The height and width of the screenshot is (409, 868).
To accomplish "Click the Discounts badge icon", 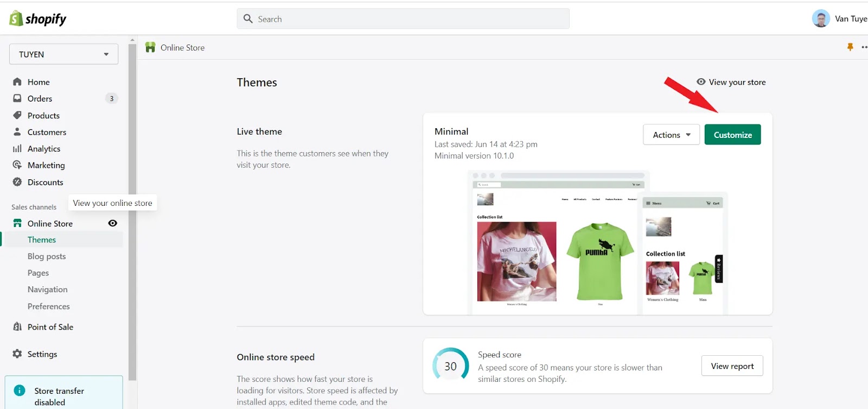I will (x=17, y=182).
